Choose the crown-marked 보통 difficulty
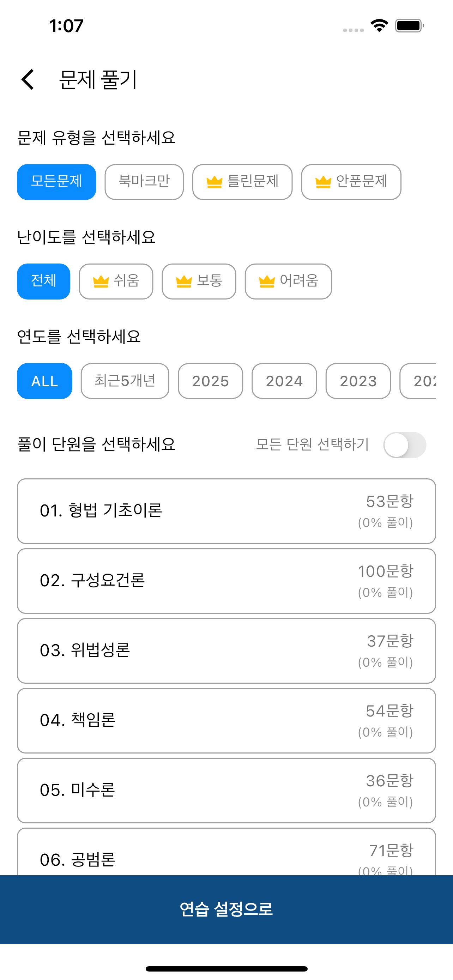 coord(199,282)
